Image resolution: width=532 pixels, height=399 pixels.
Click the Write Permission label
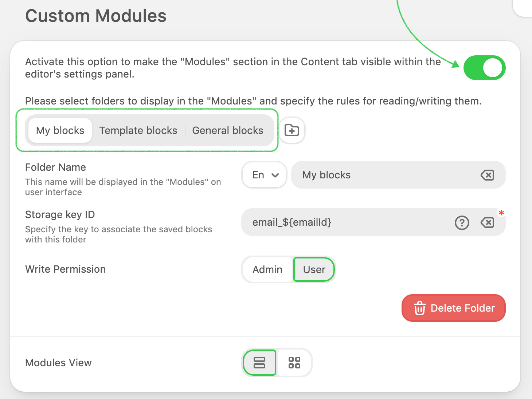(66, 269)
